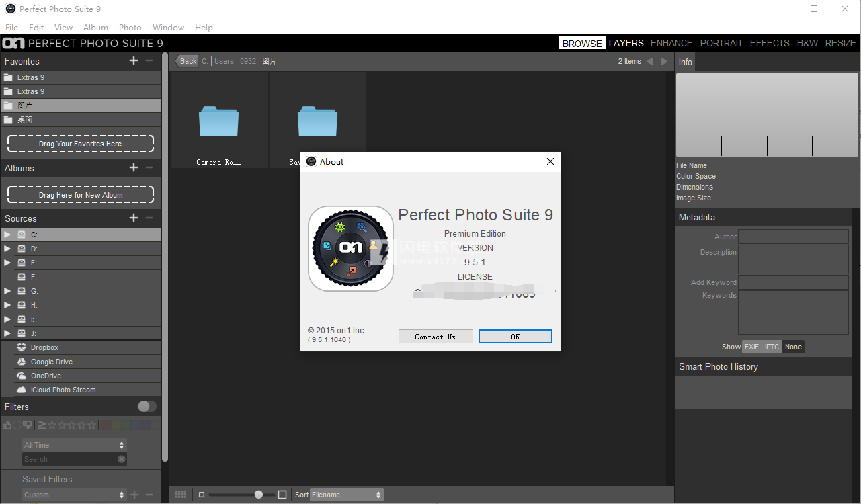Switch to the RESIZE module
Viewport: 861px width, 504px height.
[x=840, y=43]
